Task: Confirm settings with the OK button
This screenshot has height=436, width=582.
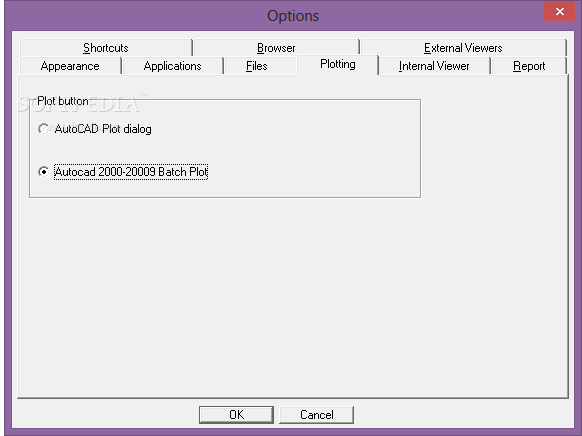Action: point(236,414)
